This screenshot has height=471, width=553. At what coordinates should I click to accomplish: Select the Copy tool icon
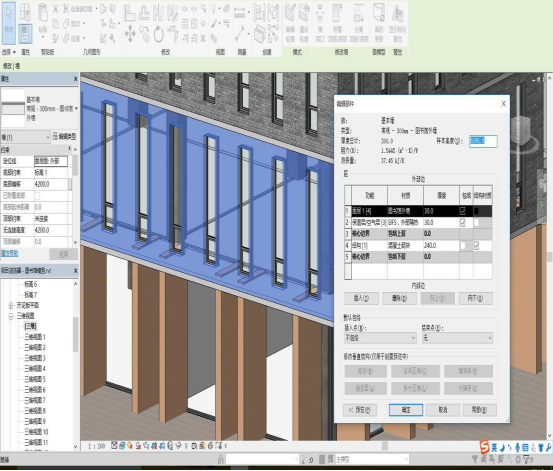(144, 33)
